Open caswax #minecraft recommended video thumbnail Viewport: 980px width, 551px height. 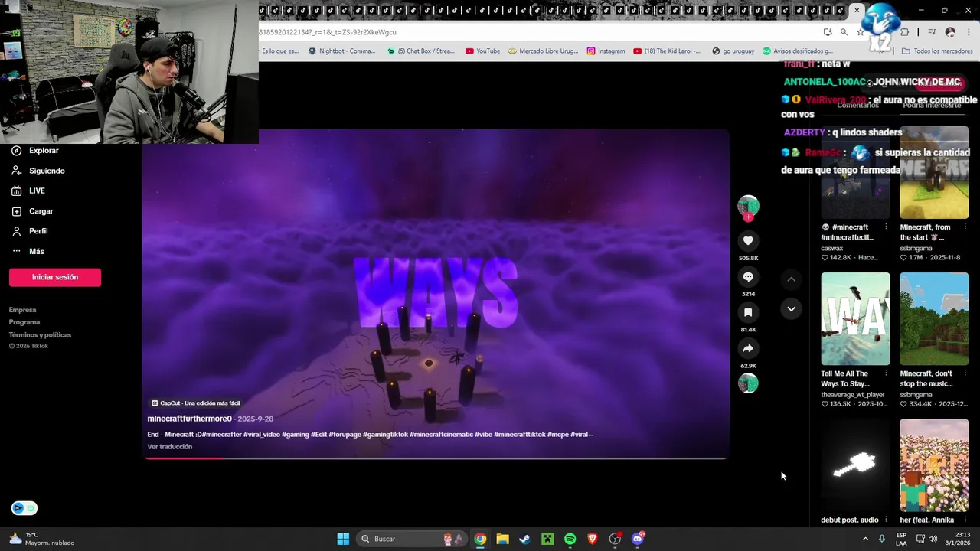click(855, 173)
